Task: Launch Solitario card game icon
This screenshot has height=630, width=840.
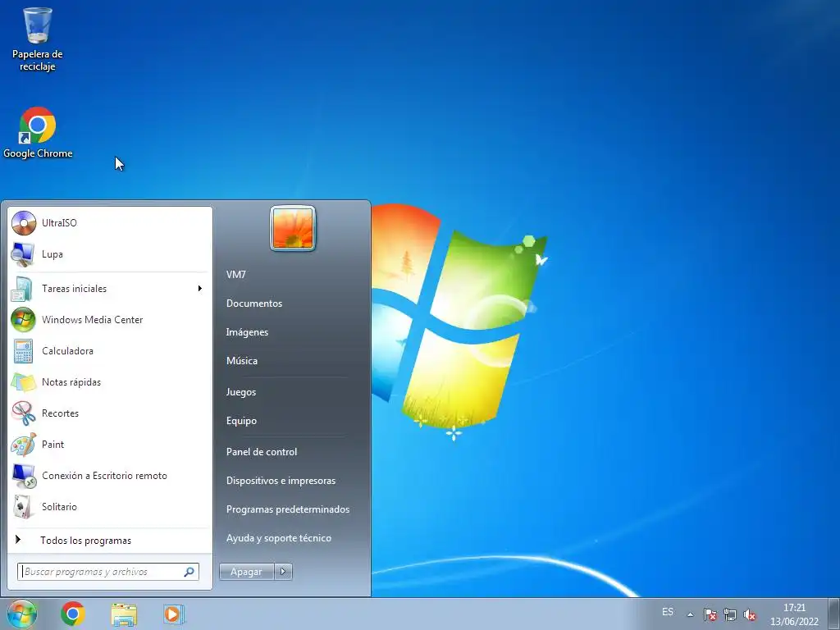Action: 23,507
